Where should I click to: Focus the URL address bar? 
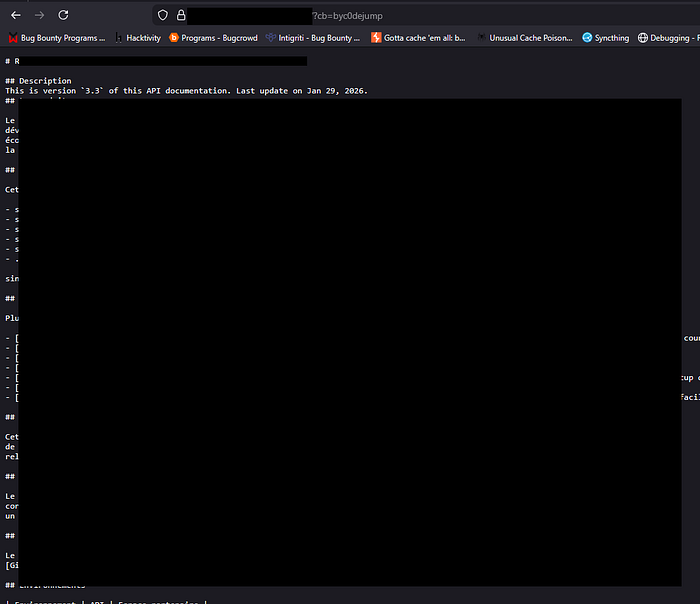[424, 16]
